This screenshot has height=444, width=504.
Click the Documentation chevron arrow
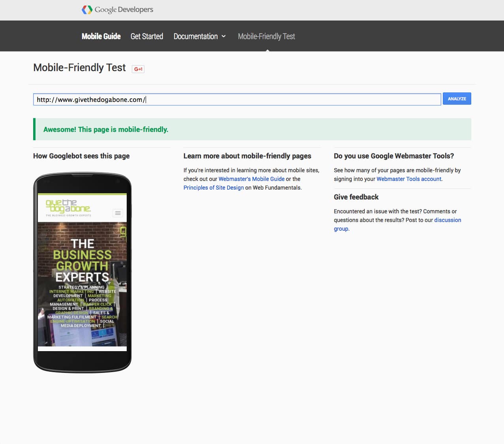pos(224,36)
